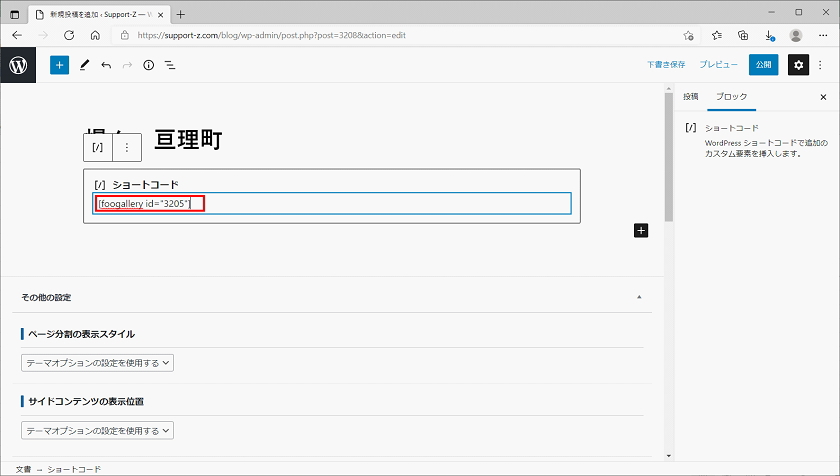
Task: Switch to the 投稿 tab
Action: 691,97
